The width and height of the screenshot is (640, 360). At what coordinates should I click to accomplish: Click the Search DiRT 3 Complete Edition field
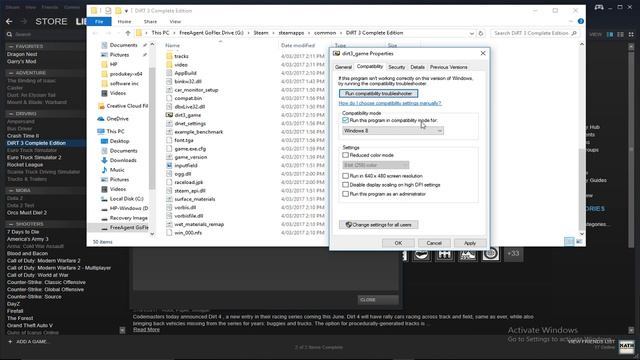(x=535, y=33)
